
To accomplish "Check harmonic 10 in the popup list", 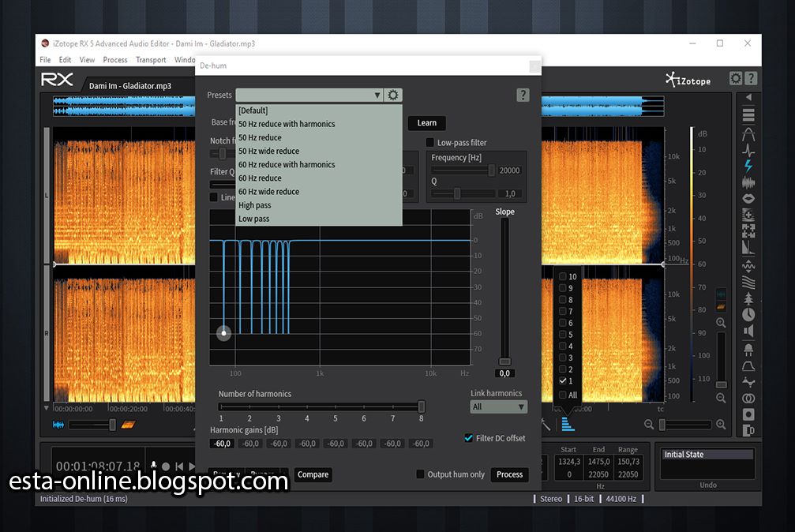I will coord(563,276).
